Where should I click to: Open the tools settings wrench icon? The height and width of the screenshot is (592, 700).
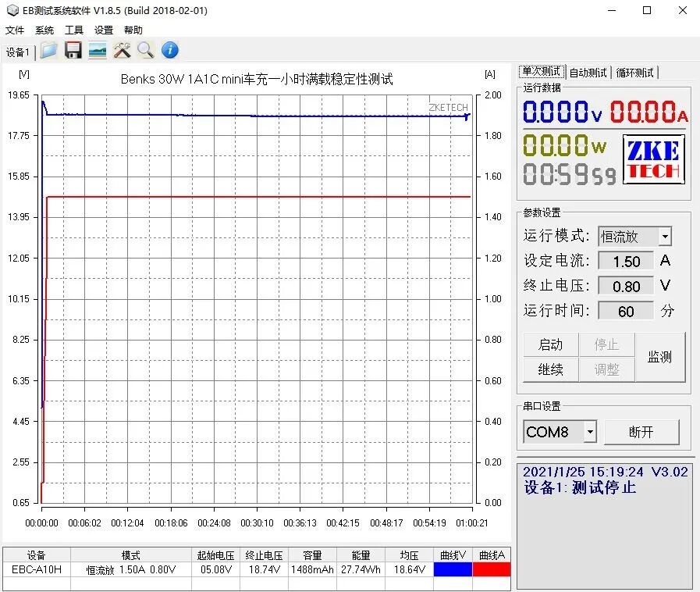point(122,50)
